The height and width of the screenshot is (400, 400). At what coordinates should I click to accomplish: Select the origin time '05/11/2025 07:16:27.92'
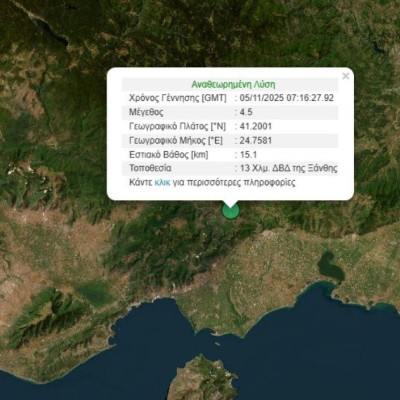coord(287,98)
